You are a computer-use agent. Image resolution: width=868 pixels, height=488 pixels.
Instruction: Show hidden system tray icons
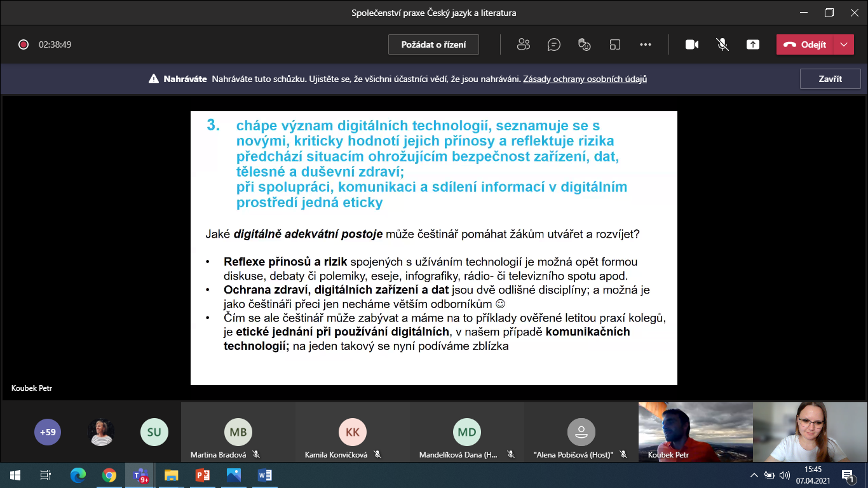(754, 475)
